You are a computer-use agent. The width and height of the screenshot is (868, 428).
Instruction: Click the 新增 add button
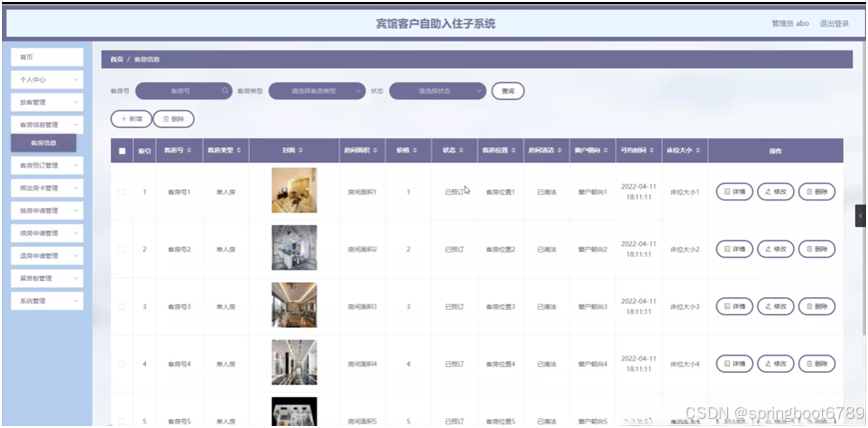click(x=131, y=119)
